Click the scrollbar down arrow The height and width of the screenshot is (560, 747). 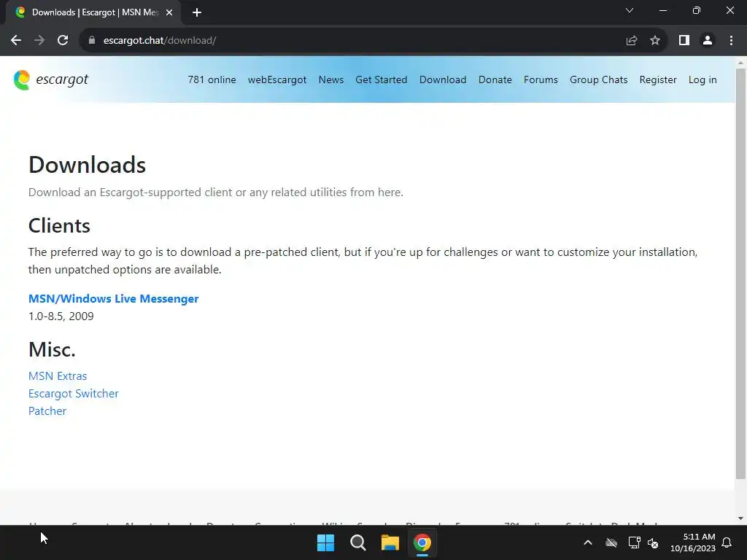(741, 518)
